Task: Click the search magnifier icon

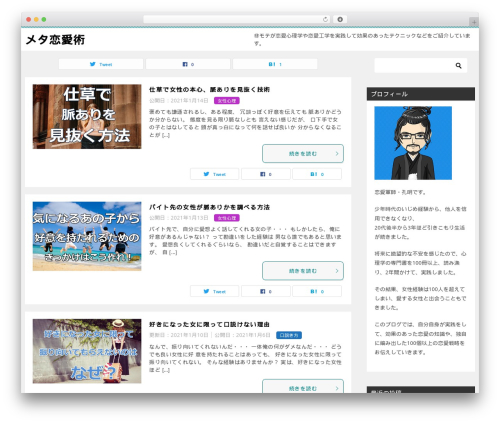Action: tap(459, 66)
